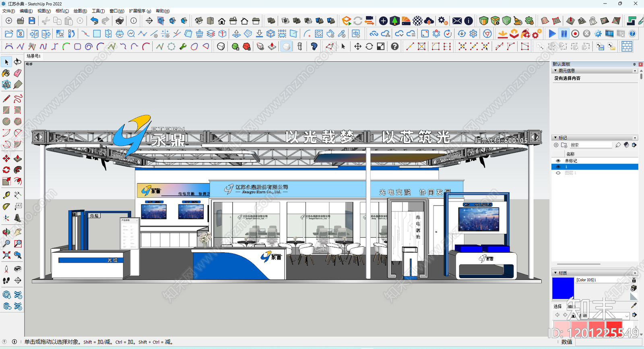Print the model
644x349 pixels.
tap(120, 21)
